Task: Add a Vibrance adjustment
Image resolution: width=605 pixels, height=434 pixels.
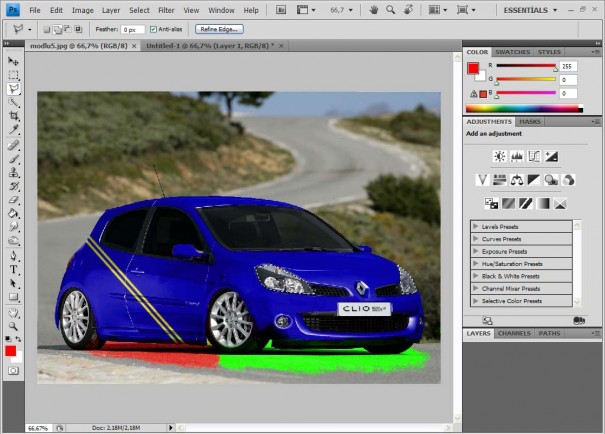Action: (x=482, y=180)
